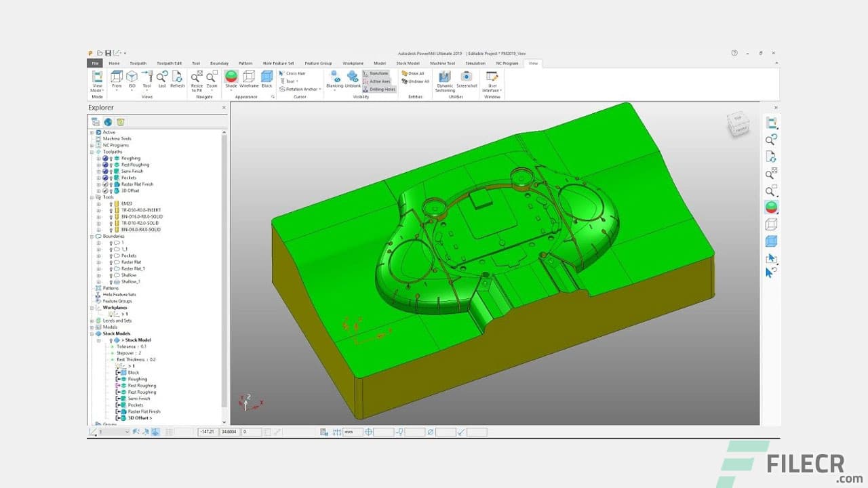
Task: Click the Blanking visibility icon
Action: click(x=336, y=77)
